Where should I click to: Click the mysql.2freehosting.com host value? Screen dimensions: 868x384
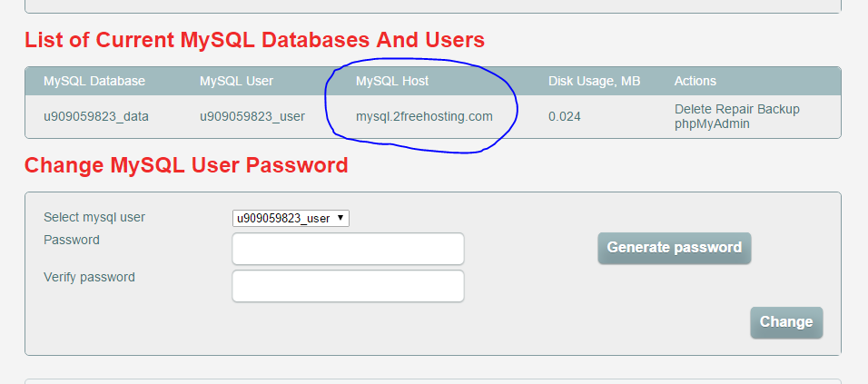(x=424, y=116)
